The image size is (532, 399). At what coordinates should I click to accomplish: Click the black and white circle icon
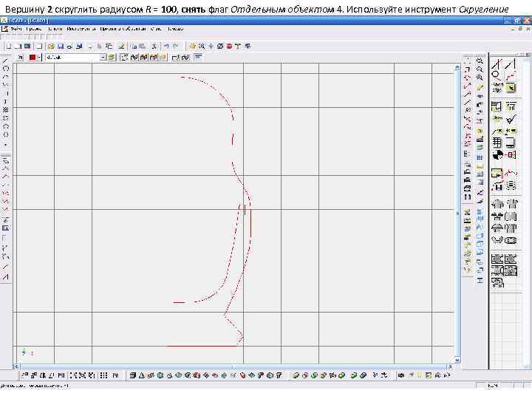pos(497,155)
